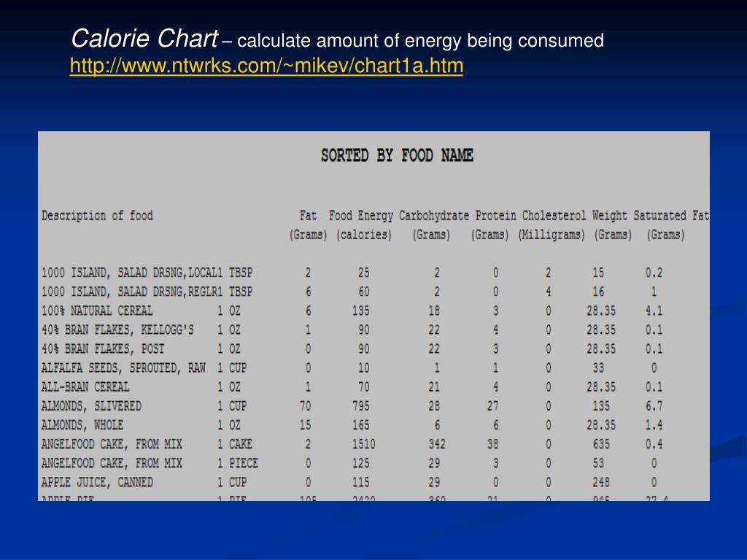Click the '(calories)' unit label

(x=364, y=235)
